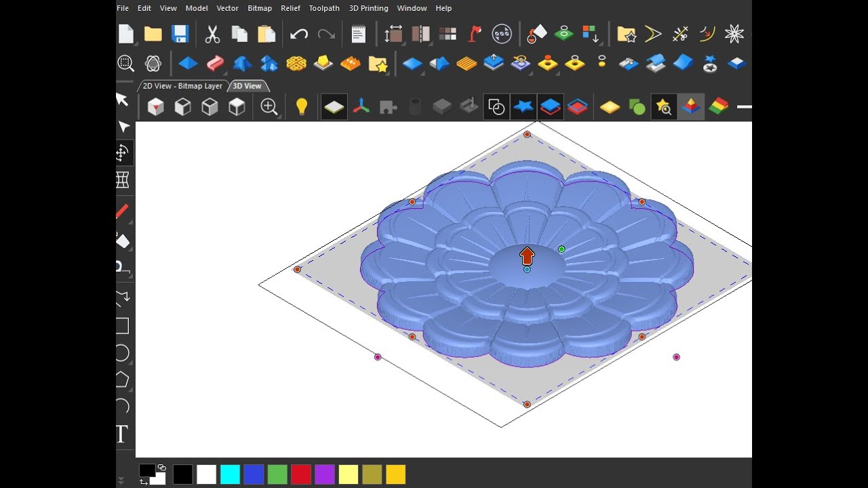This screenshot has width=868, height=488.
Task: Select the Arc drawing tool
Action: (122, 406)
